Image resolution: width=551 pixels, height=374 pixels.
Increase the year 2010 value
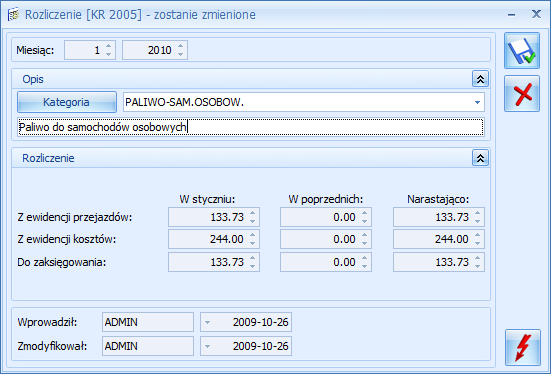[x=180, y=46]
